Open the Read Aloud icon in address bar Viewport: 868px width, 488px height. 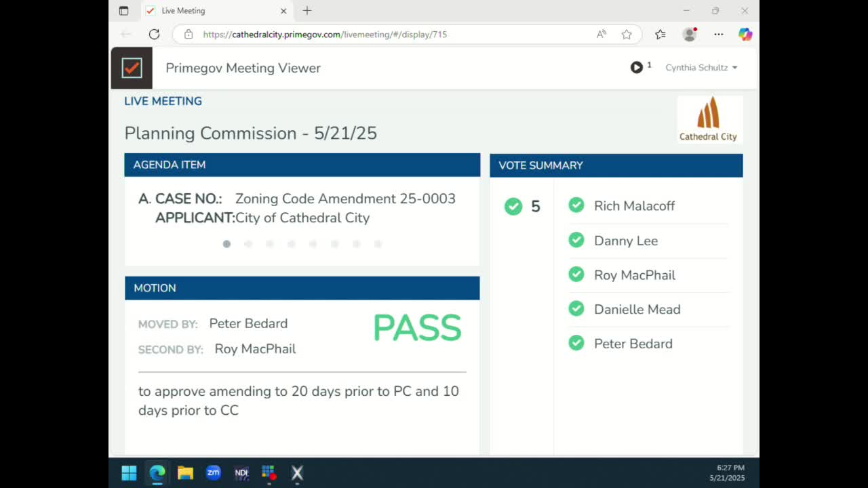click(601, 34)
